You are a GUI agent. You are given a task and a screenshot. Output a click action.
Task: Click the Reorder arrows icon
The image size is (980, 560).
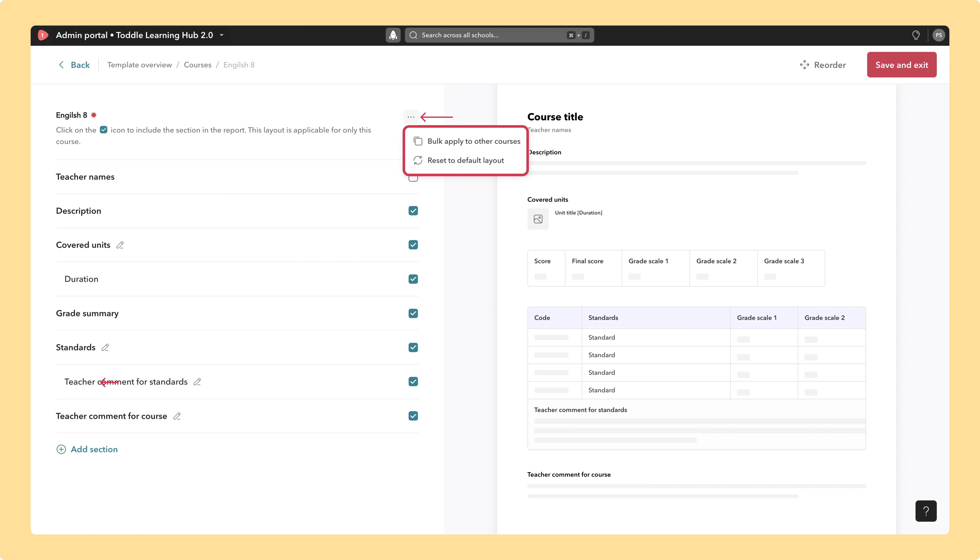pos(804,65)
